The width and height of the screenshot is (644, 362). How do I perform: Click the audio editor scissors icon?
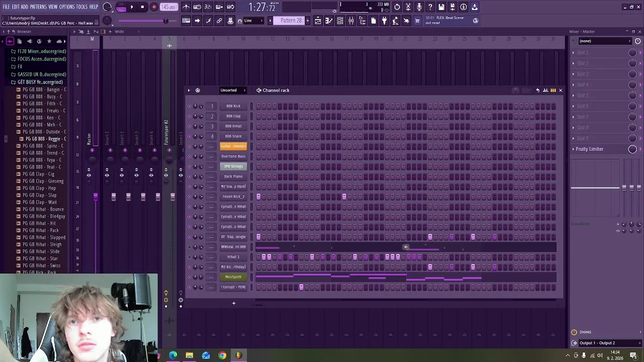[408, 7]
